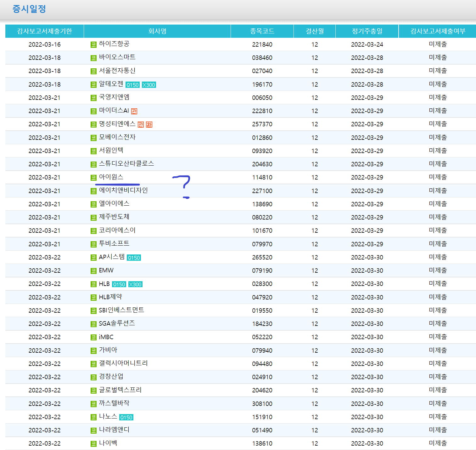Click the Q150 badge next to HLB
This screenshot has height=450, width=476.
[119, 284]
